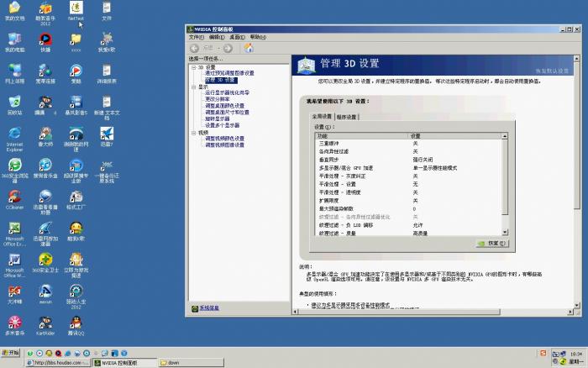Switch to the 全局设置 tab
588x368 pixels.
(322, 116)
